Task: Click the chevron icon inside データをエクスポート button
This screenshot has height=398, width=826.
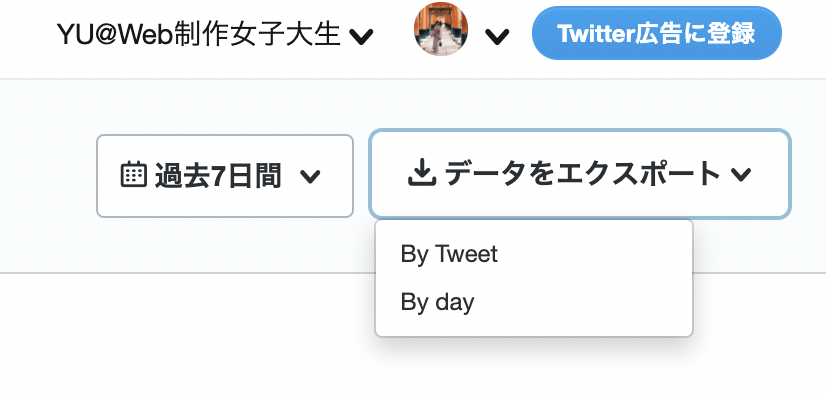Action: pos(741,174)
